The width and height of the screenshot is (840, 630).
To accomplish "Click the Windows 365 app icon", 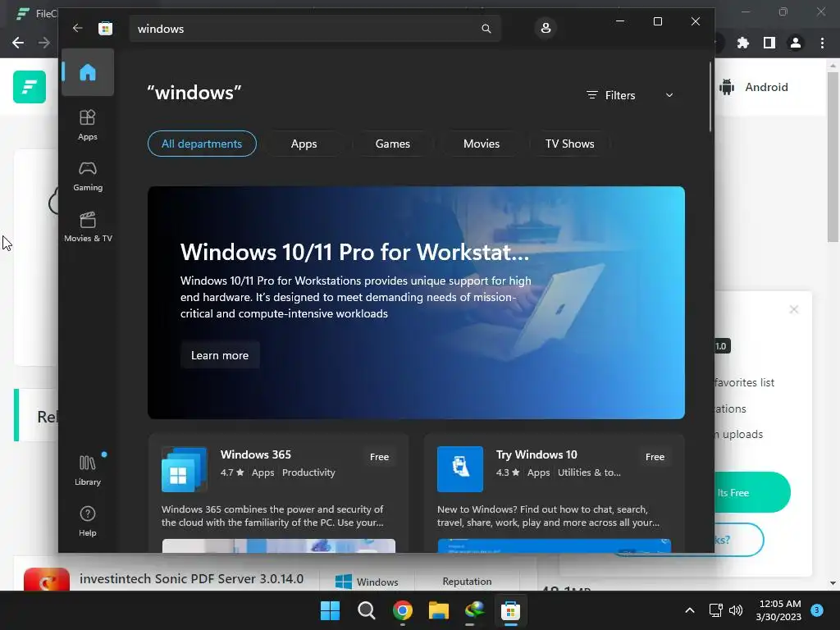I will click(x=184, y=468).
